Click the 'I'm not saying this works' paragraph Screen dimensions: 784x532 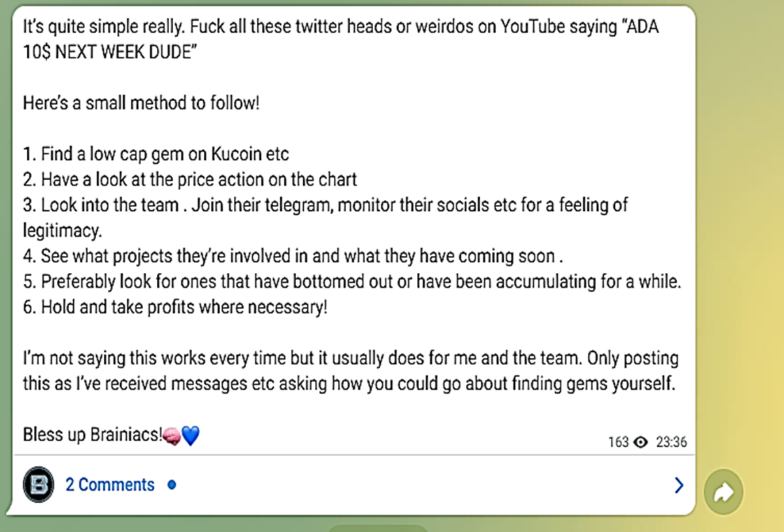(351, 371)
